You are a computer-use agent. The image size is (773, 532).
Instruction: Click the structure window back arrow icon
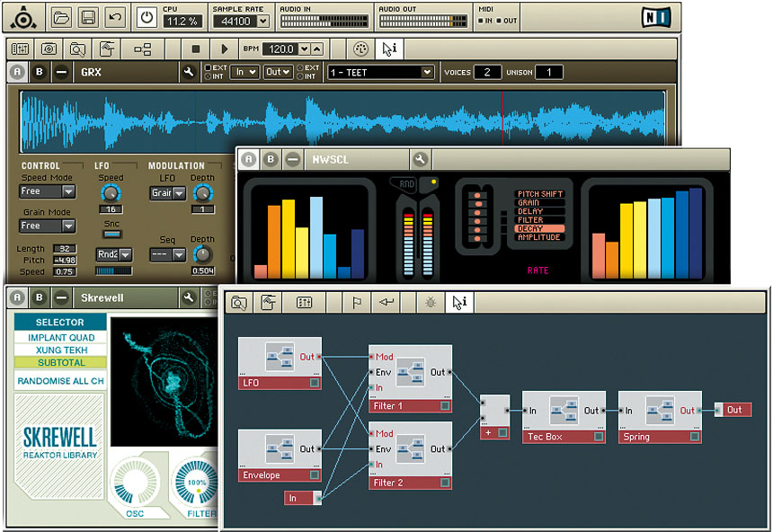tap(386, 302)
